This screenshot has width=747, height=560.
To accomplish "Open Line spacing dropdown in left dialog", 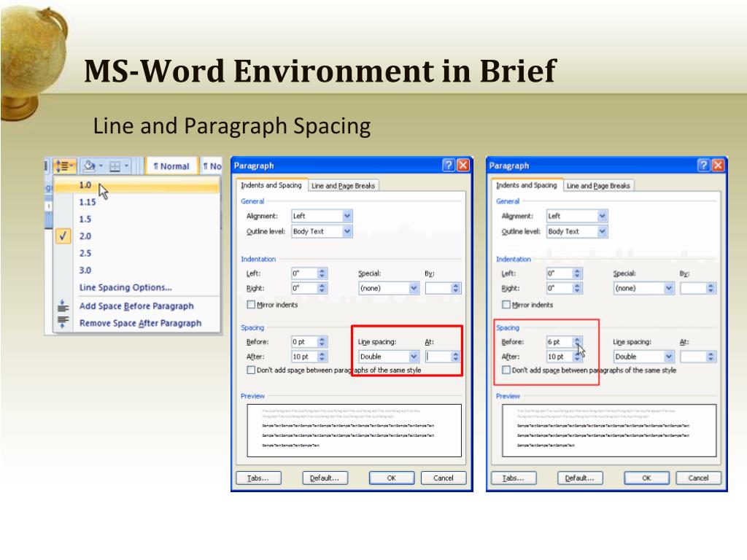I will (x=414, y=357).
